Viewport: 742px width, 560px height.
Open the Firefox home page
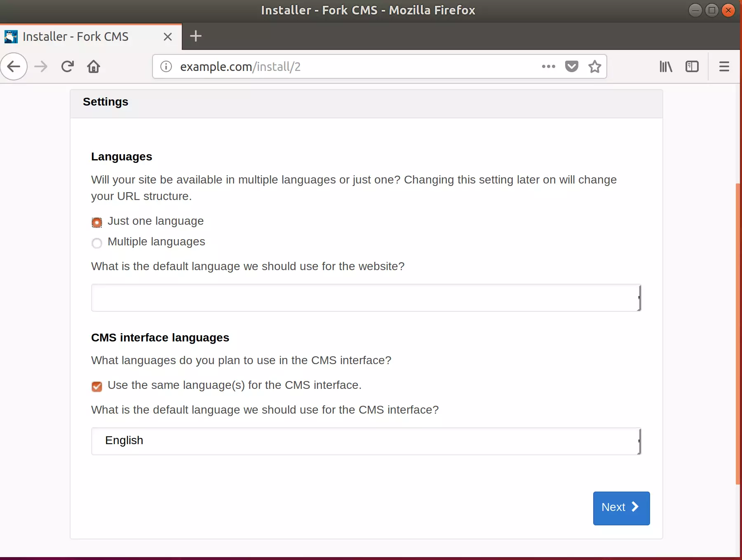pyautogui.click(x=94, y=66)
